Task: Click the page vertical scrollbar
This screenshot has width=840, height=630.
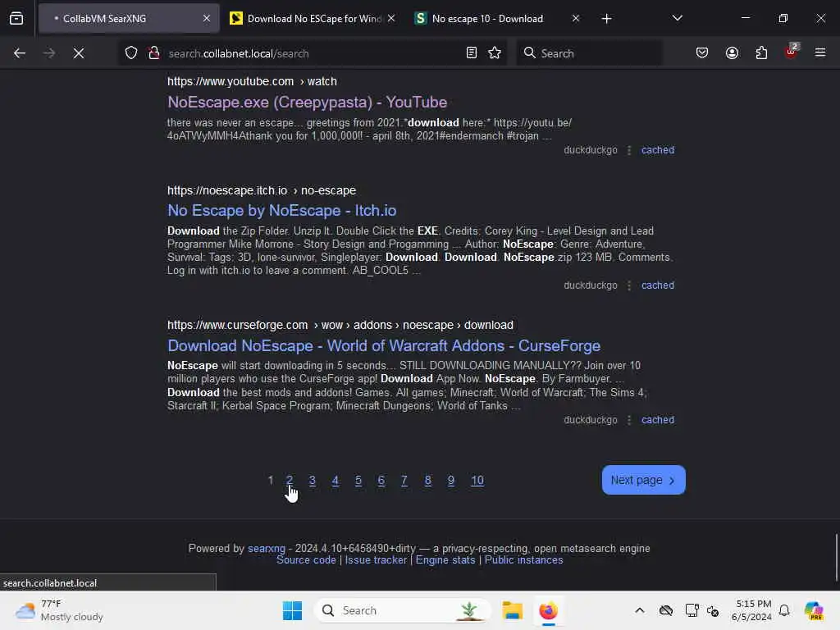Action: pyautogui.click(x=836, y=557)
